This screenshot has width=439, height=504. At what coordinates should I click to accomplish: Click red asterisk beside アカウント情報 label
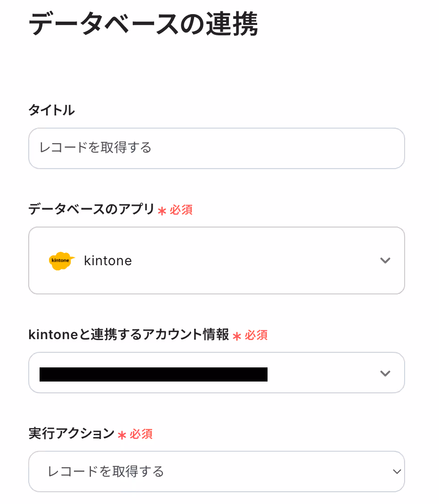point(237,336)
